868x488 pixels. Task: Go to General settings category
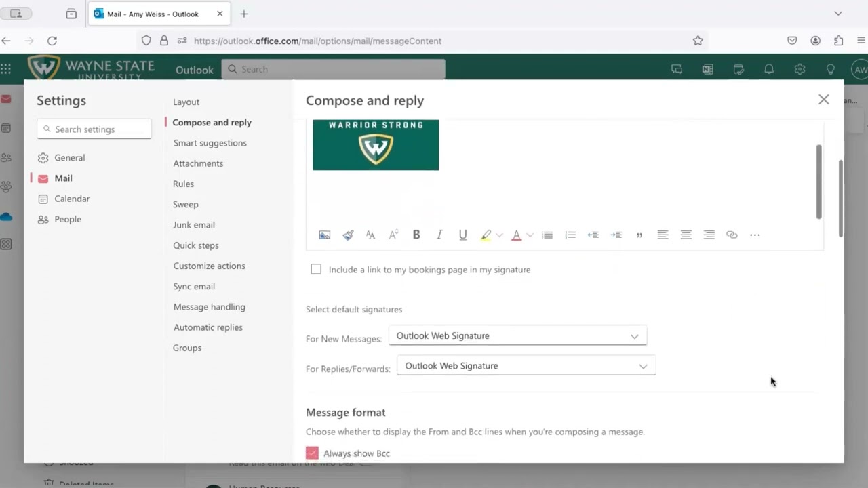point(61,157)
